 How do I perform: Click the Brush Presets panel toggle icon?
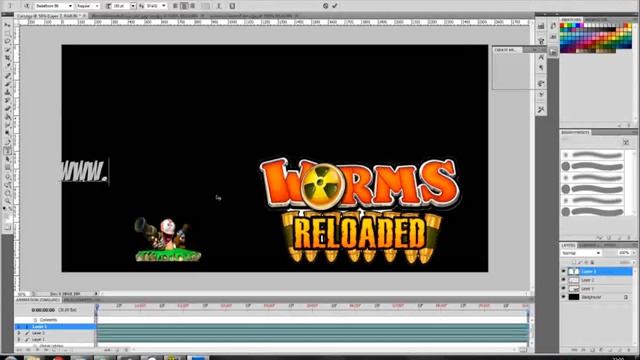tap(626, 142)
